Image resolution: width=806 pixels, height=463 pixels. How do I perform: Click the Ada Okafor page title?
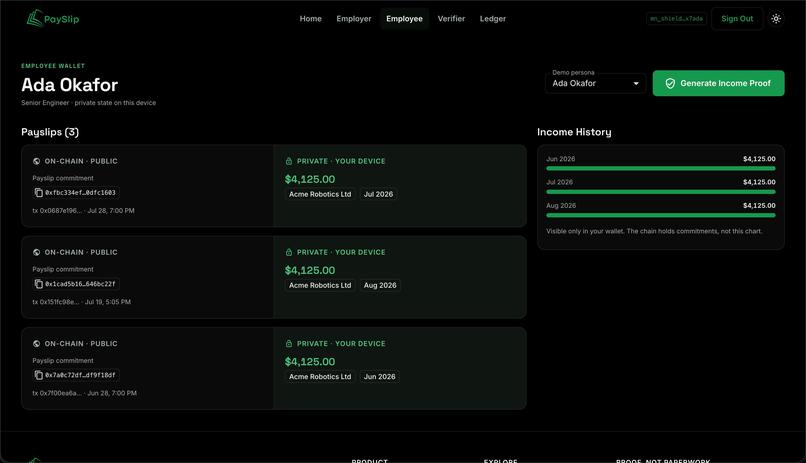[69, 85]
